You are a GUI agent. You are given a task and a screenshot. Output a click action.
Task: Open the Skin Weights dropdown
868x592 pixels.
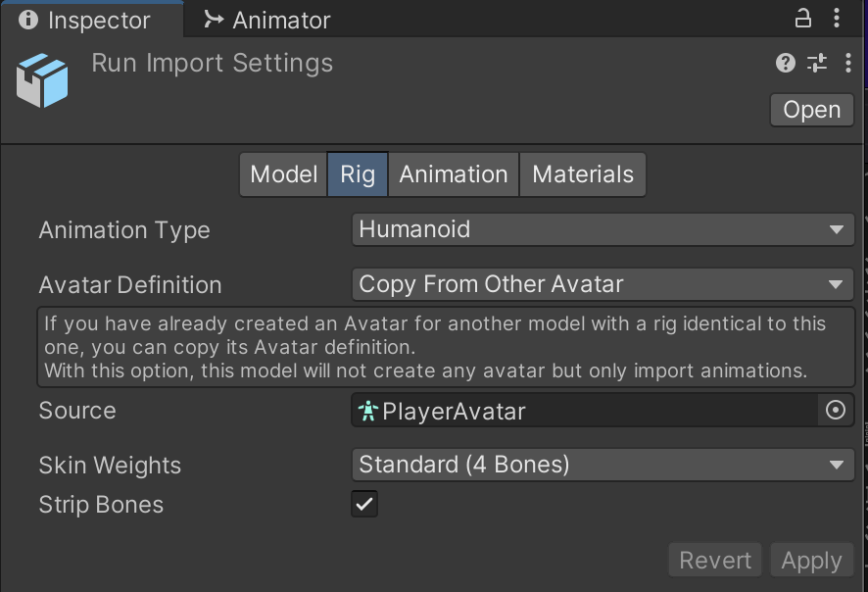coord(603,465)
